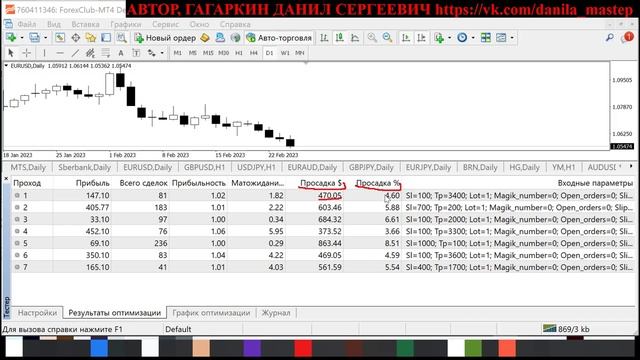Open the Вставка menu
The image size is (640, 360).
pos(85,24)
